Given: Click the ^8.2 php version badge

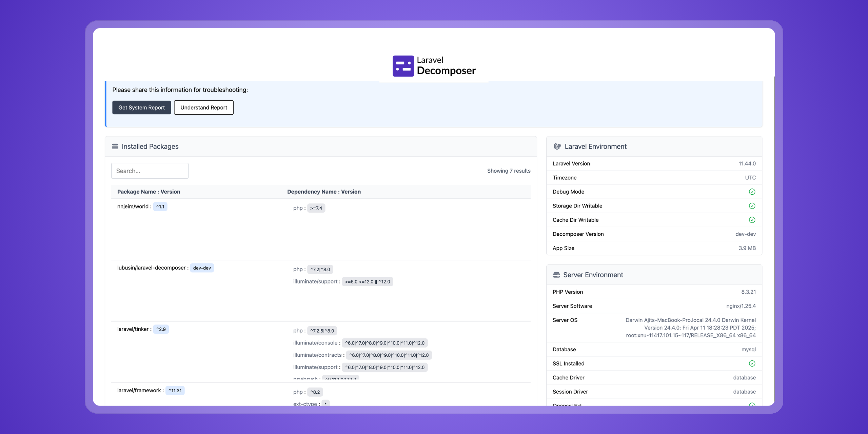Looking at the screenshot, I should coord(315,392).
